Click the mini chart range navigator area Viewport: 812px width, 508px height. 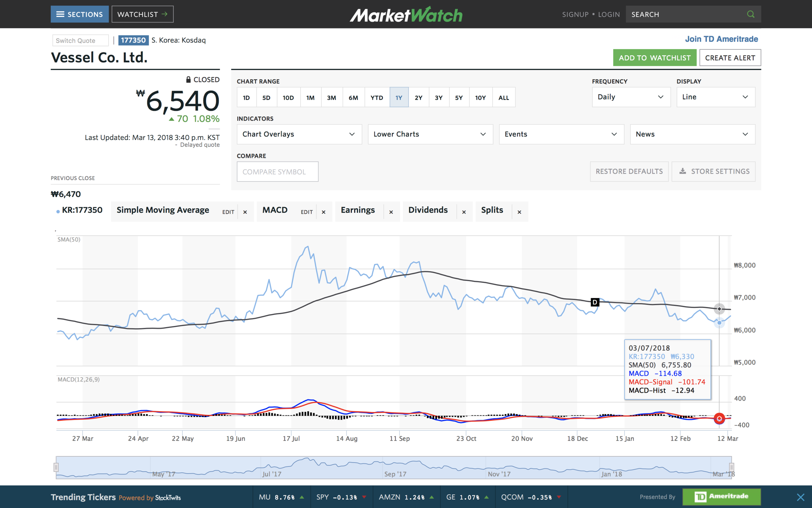pos(394,467)
